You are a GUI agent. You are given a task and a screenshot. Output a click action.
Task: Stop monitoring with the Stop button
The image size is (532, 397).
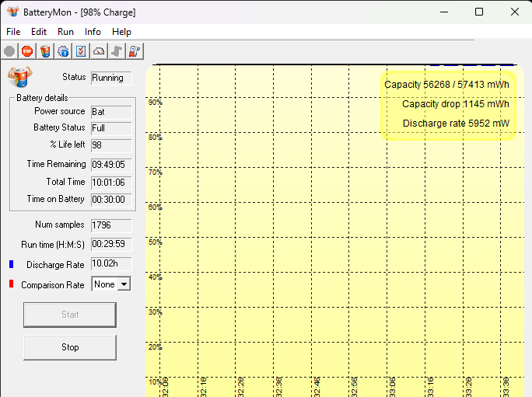(x=70, y=347)
